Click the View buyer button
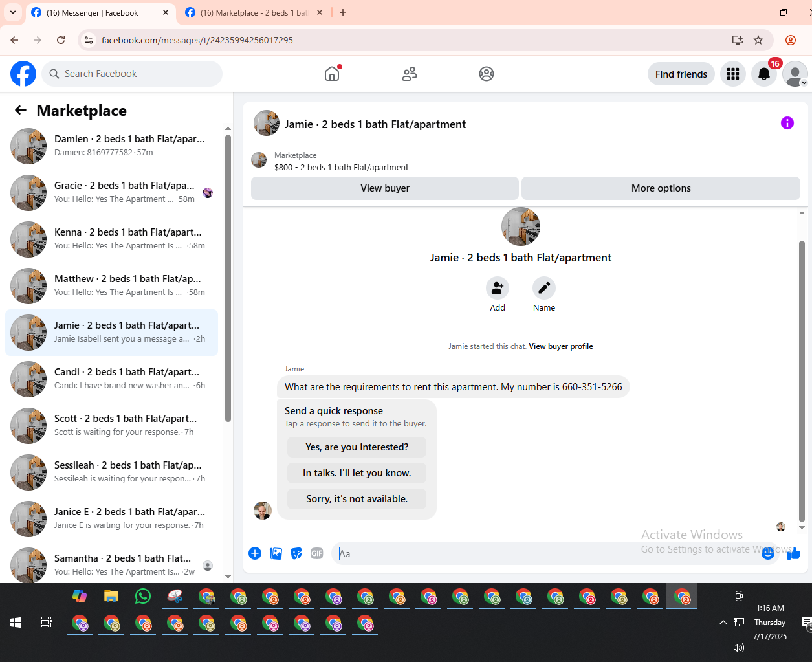 click(385, 188)
